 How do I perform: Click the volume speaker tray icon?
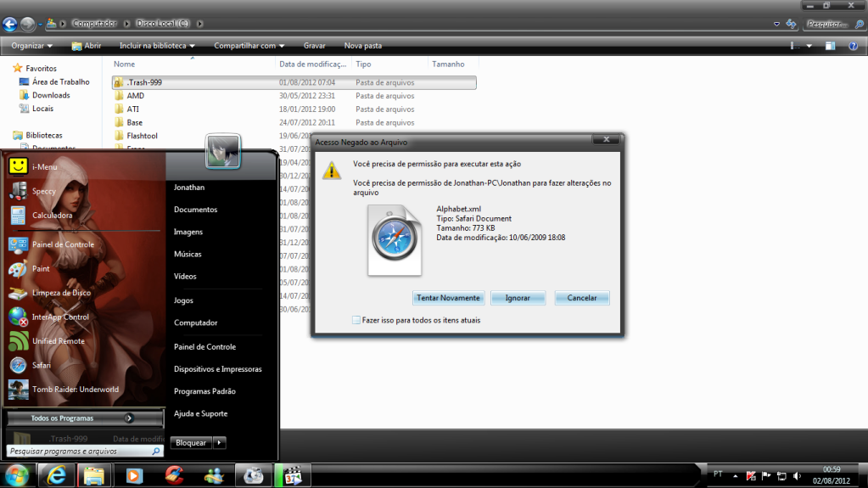(x=797, y=476)
